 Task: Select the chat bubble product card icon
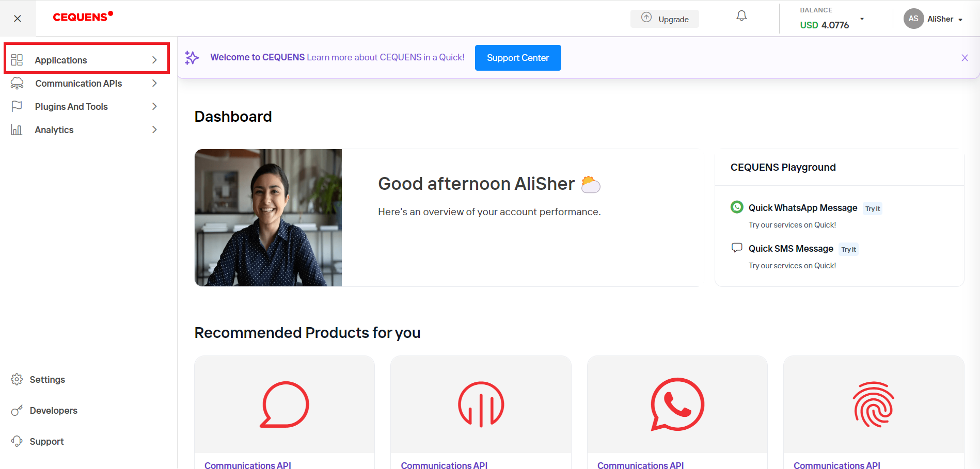[x=284, y=405]
